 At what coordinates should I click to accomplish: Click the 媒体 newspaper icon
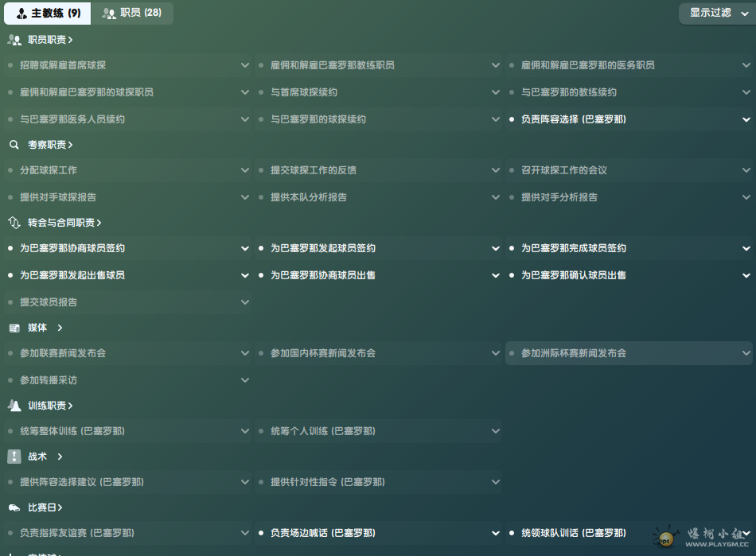pos(14,328)
